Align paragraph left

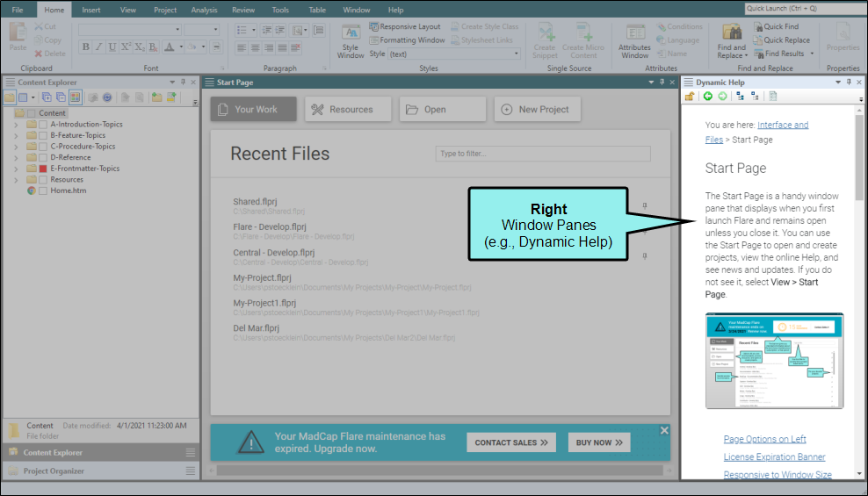[242, 48]
